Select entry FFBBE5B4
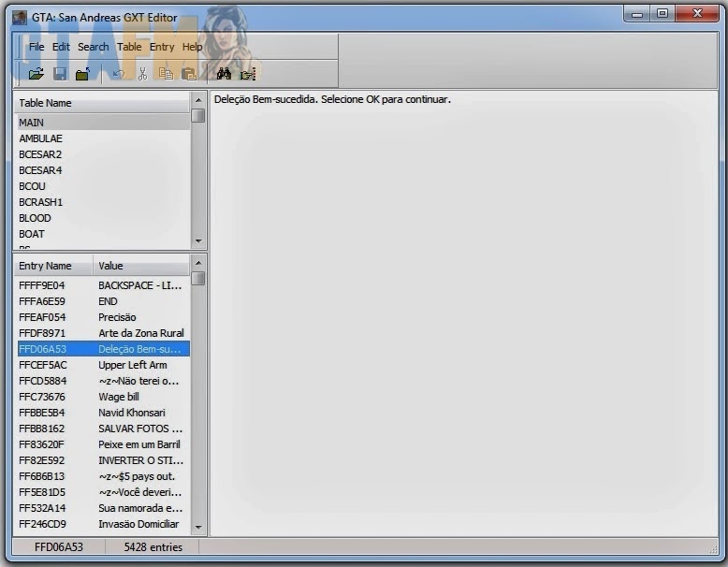The width and height of the screenshot is (728, 567). 103,413
